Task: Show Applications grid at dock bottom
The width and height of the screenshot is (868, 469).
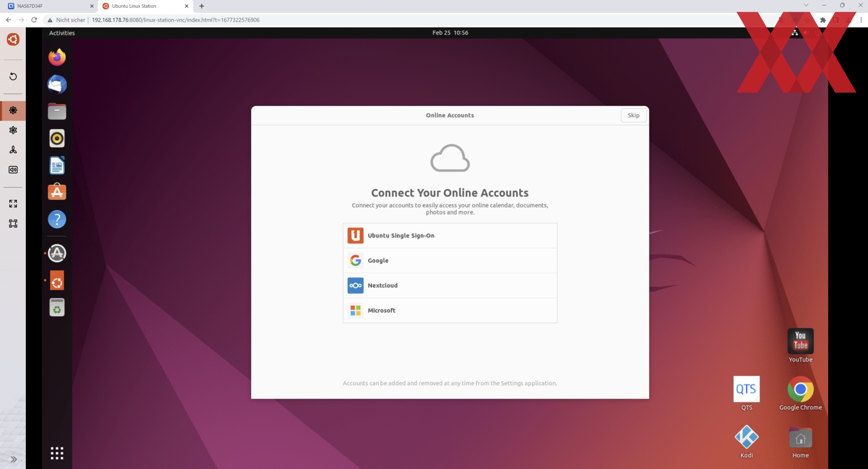Action: coord(57,453)
